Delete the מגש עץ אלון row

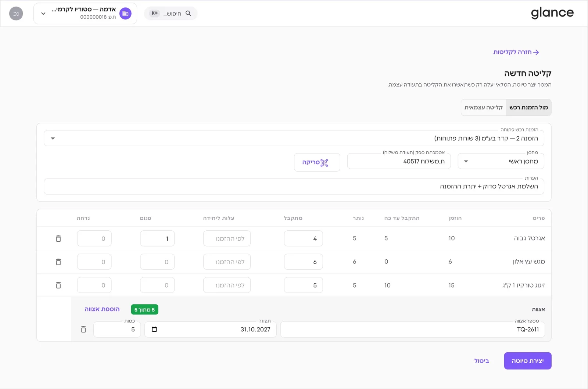(58, 262)
